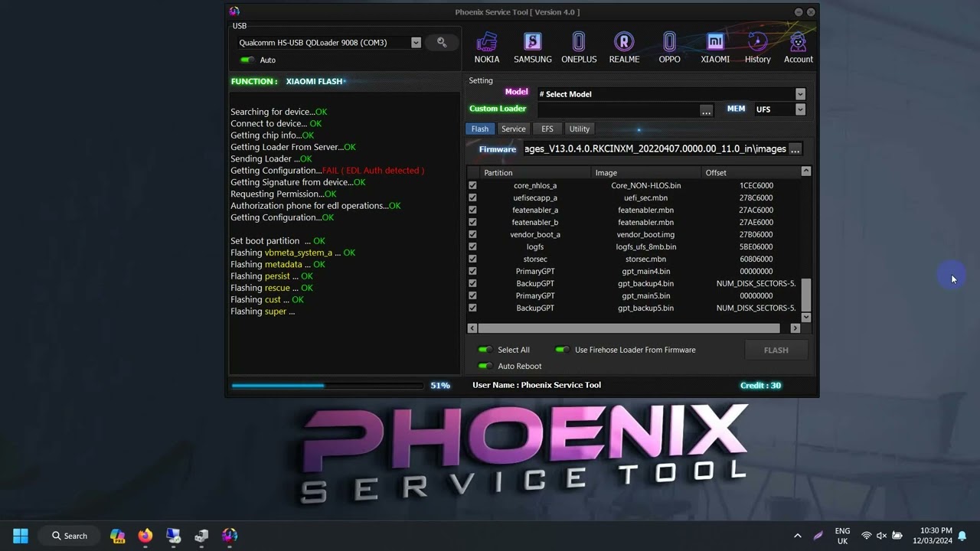Click the Phoenix logo in title bar
Viewport: 980px width, 551px height.
(x=234, y=11)
